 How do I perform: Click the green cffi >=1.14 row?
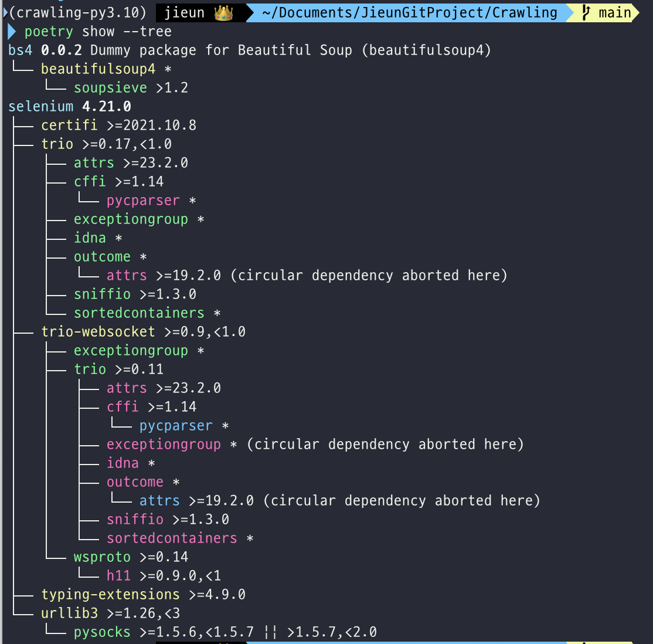tap(118, 182)
